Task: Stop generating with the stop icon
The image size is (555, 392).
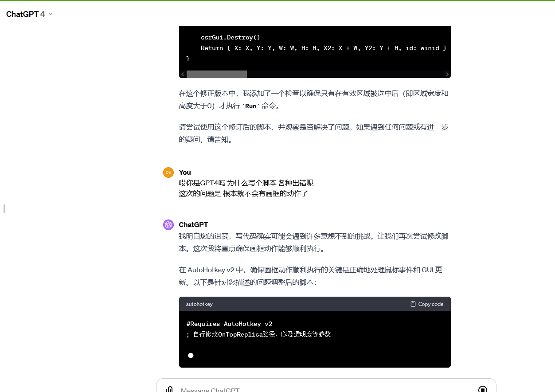Action: 483,389
